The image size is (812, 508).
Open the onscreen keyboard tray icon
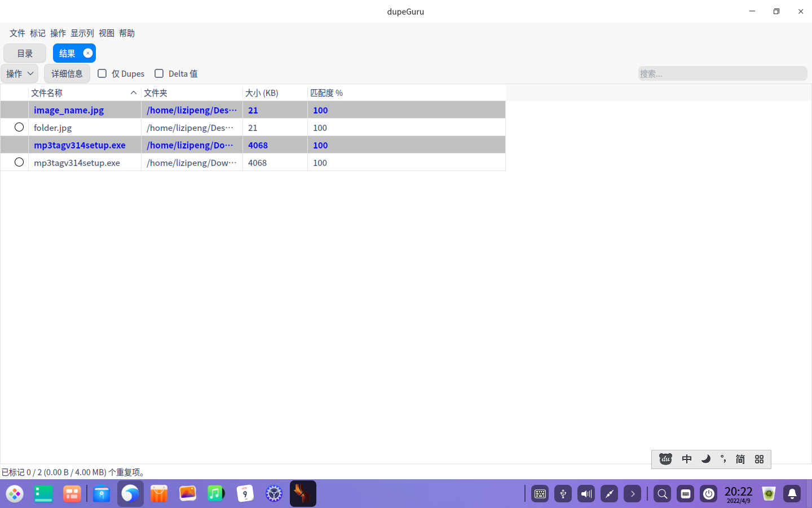540,494
